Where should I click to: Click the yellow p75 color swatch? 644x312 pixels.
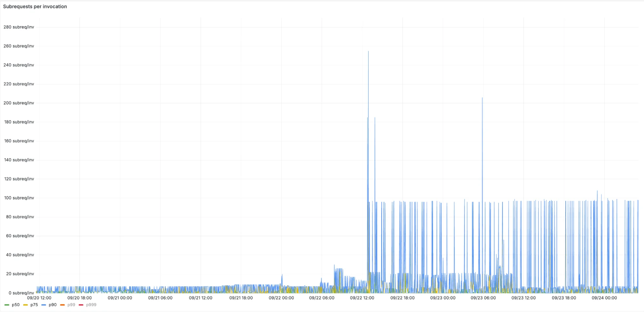pos(25,305)
